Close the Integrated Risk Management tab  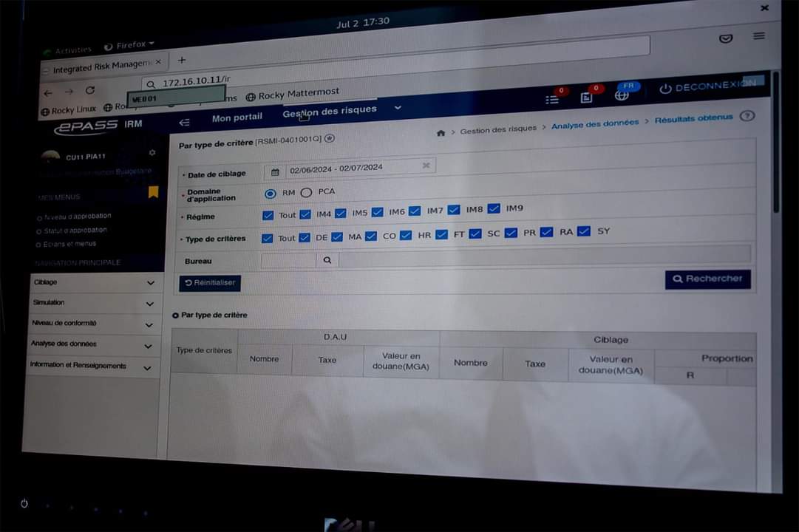(x=158, y=61)
